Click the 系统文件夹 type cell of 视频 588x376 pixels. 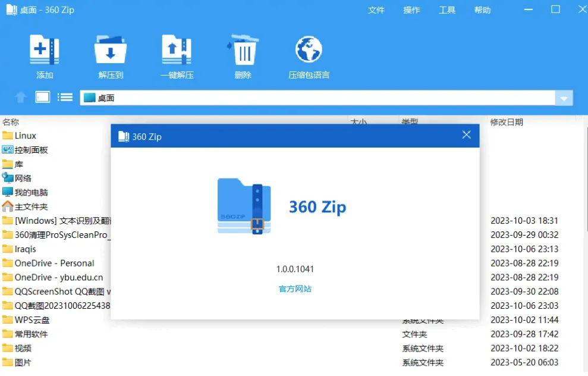423,348
